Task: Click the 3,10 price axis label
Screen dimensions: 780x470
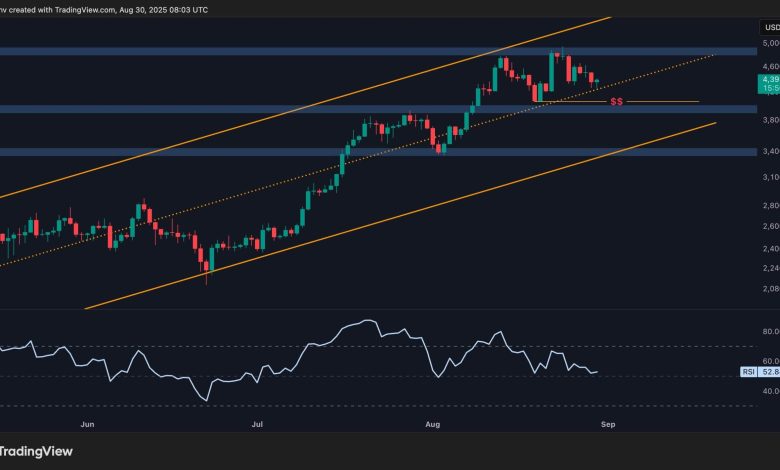Action: tap(771, 177)
